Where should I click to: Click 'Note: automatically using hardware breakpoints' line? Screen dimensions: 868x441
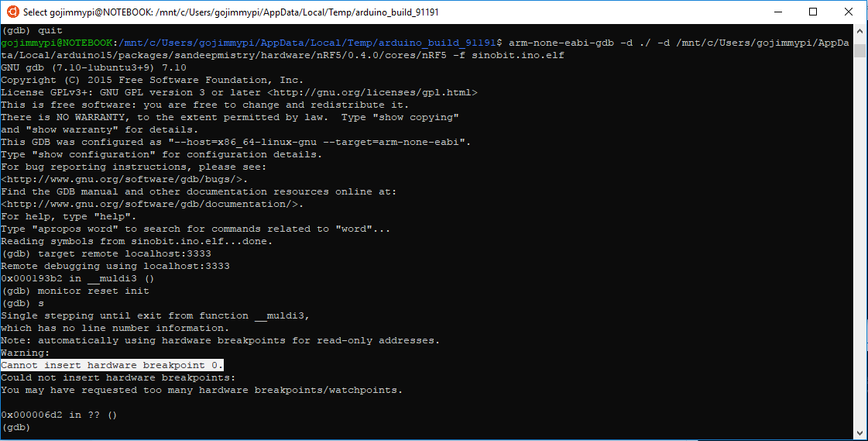point(221,340)
